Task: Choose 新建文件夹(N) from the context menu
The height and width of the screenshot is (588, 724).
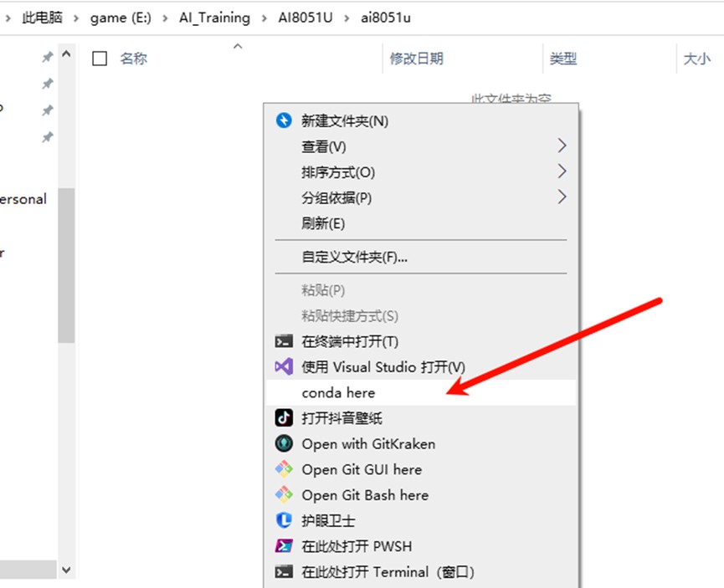Action: pos(421,121)
